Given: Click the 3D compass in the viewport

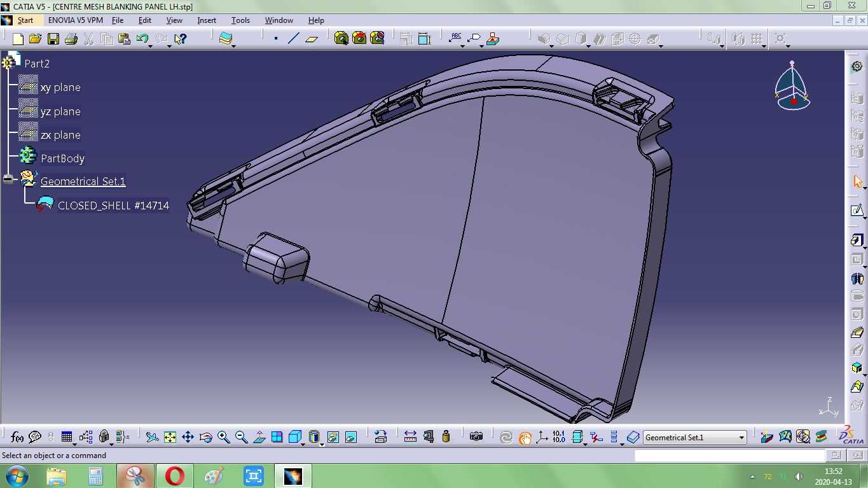Looking at the screenshot, I should (792, 86).
